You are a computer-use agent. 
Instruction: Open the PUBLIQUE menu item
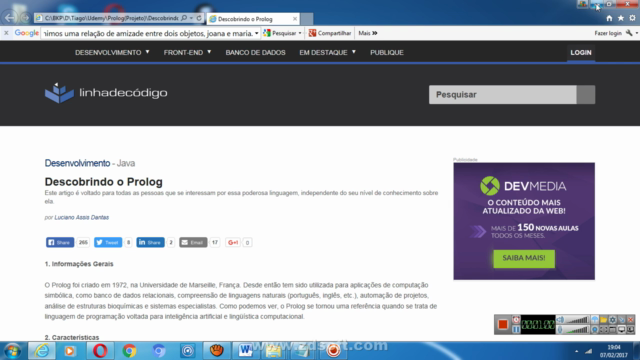click(387, 52)
